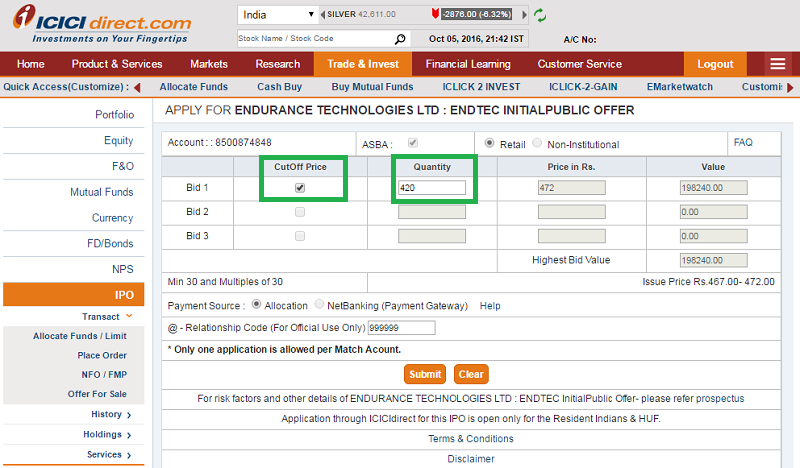Screen dimensions: 800x468
Task: Click Allocate Funds quick link
Action: [193, 87]
